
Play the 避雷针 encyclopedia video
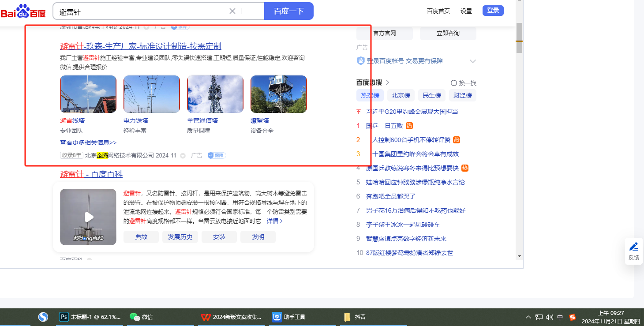point(89,217)
